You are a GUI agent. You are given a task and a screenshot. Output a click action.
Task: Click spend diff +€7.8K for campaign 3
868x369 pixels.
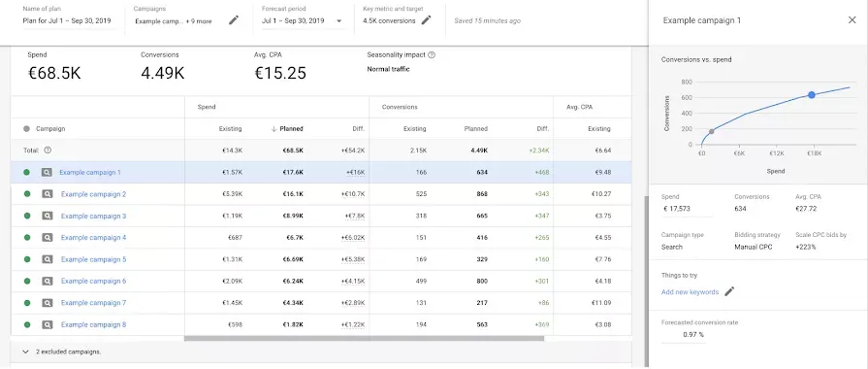click(x=354, y=217)
